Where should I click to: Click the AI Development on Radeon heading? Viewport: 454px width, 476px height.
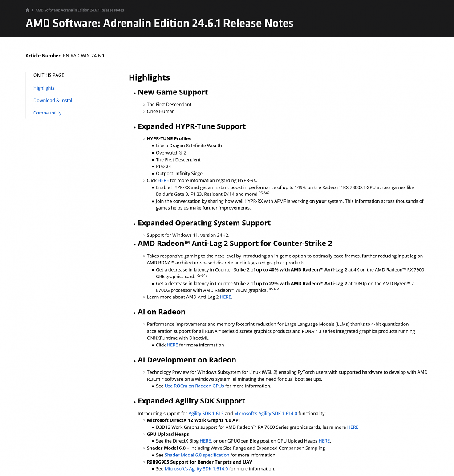point(187,360)
